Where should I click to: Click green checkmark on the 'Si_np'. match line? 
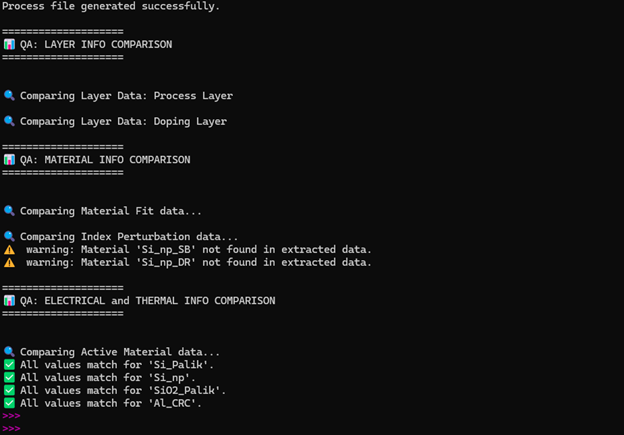[9, 377]
